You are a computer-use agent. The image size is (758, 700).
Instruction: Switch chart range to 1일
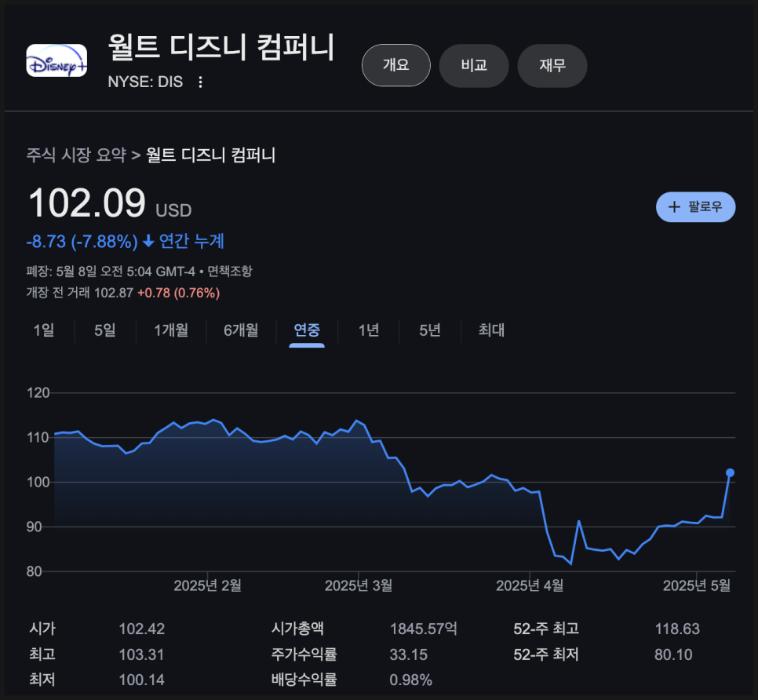(x=43, y=330)
